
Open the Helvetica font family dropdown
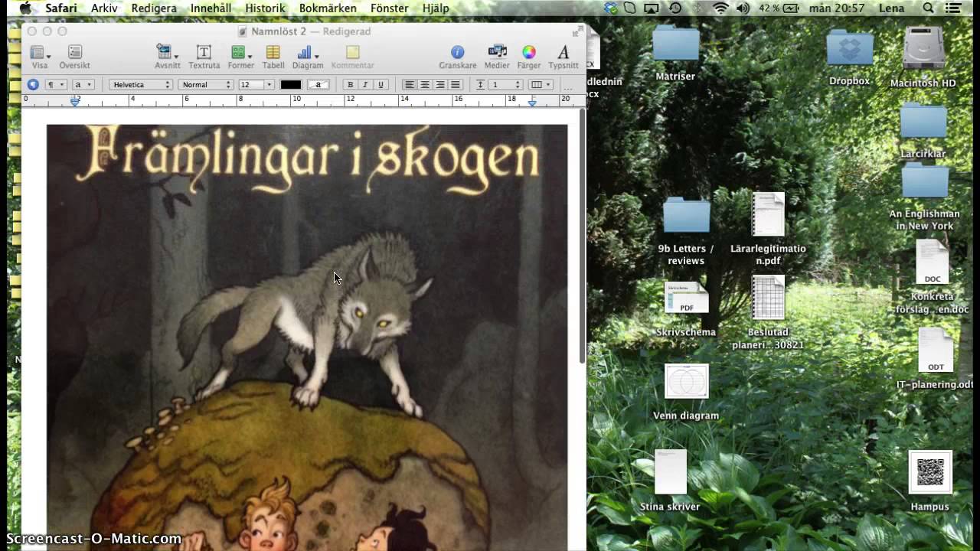coord(140,85)
